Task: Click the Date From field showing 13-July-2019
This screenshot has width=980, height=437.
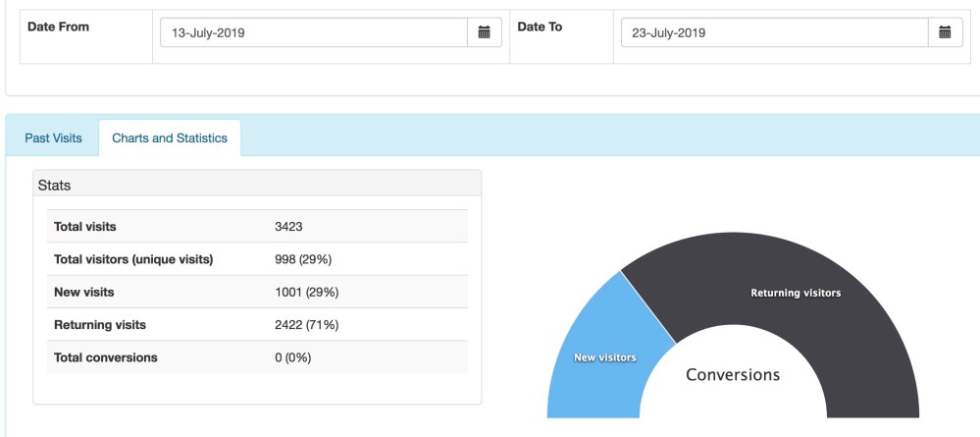Action: (x=314, y=32)
